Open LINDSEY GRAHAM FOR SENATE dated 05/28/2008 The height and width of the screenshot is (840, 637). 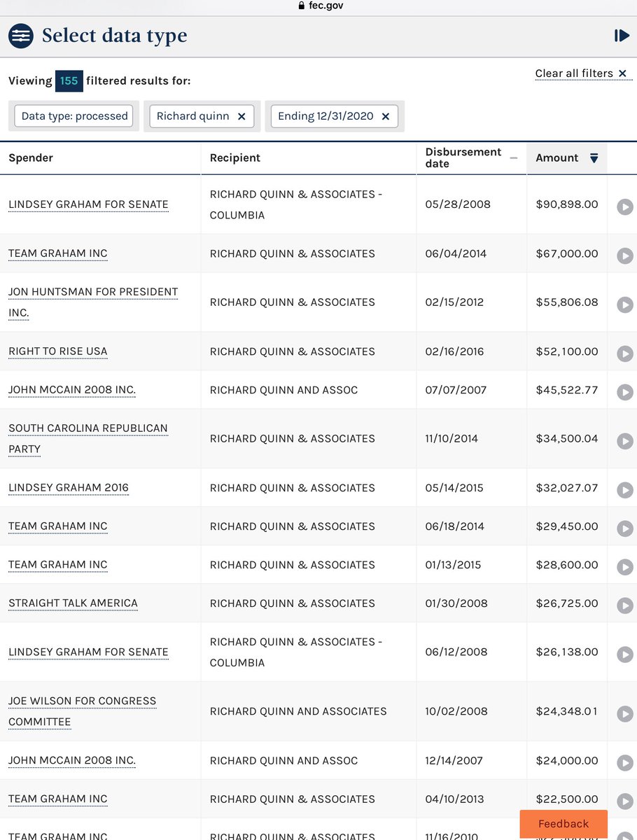coord(88,204)
